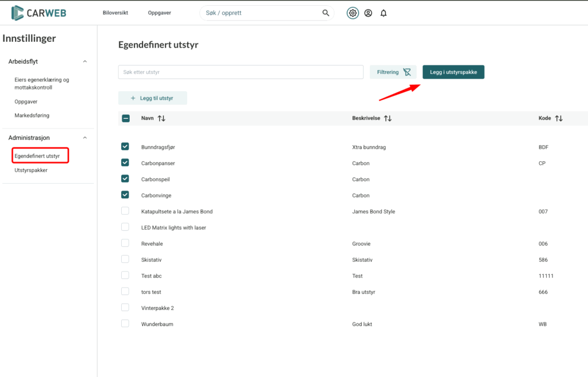Toggle the select-all header checkbox
Screen dimensions: 588x377
pos(126,118)
